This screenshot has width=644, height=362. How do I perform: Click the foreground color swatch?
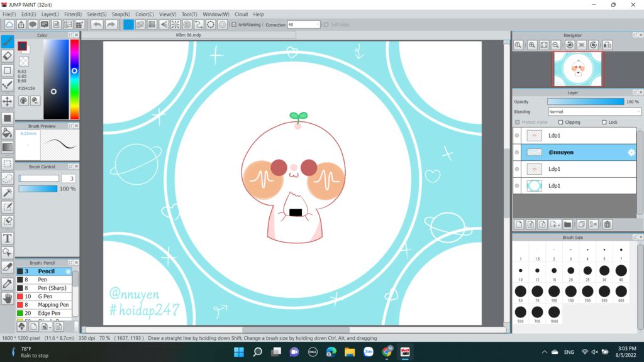coord(22,46)
